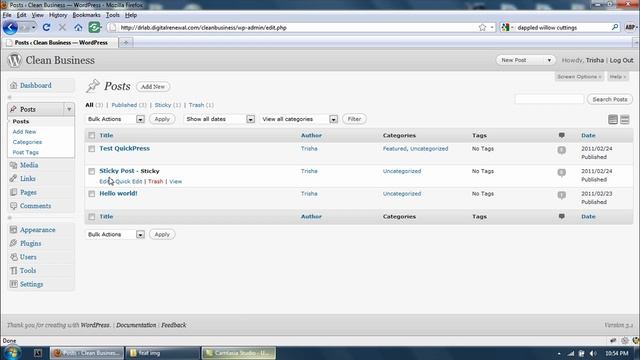Click comment bubble for Hello world! row
Screen dimensions: 640x360
[x=562, y=195]
